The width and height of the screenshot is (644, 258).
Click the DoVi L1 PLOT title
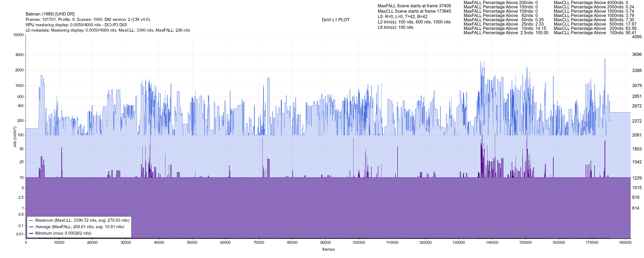(336, 20)
